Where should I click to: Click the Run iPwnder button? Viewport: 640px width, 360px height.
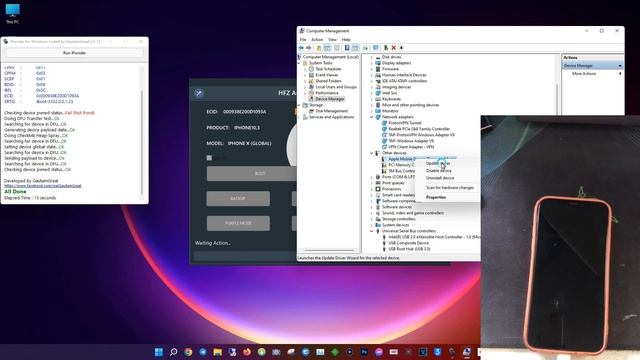[x=74, y=53]
